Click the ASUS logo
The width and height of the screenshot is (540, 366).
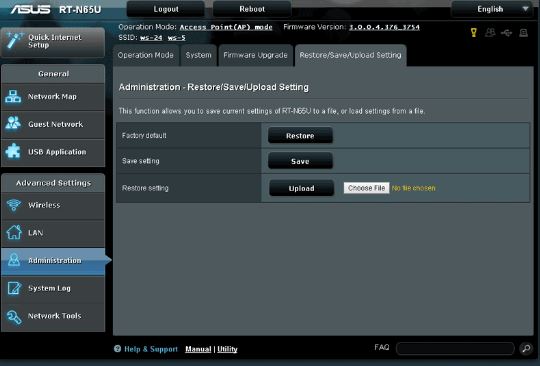pos(30,9)
